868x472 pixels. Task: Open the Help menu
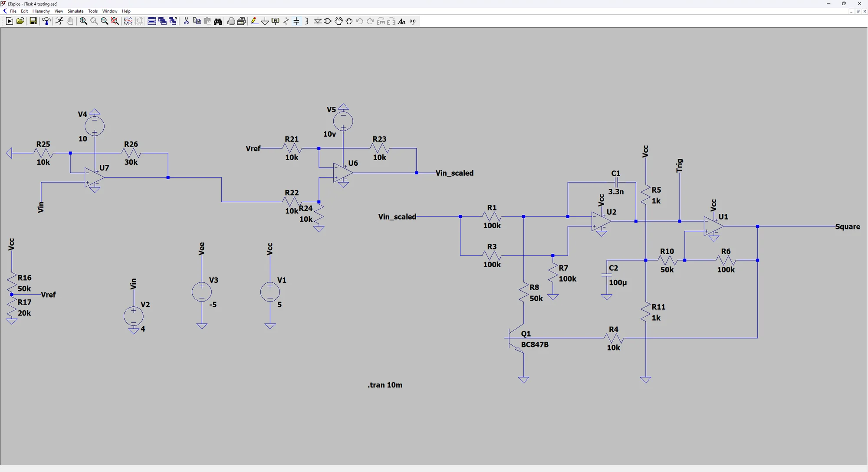126,11
